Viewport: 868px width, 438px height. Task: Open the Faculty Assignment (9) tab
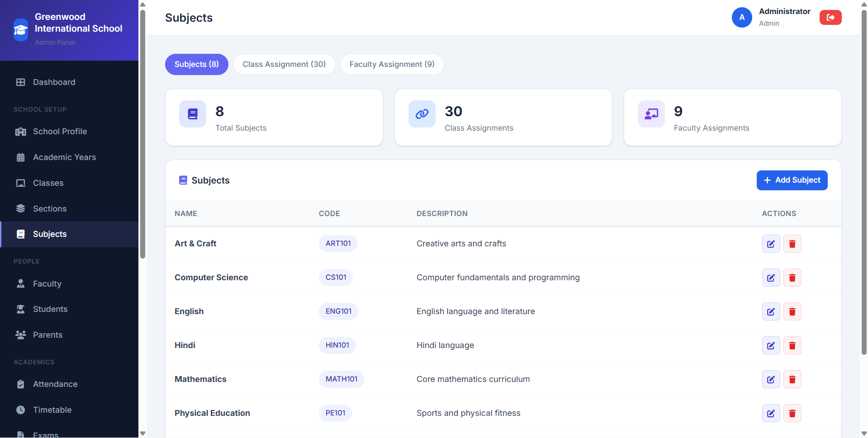tap(392, 64)
